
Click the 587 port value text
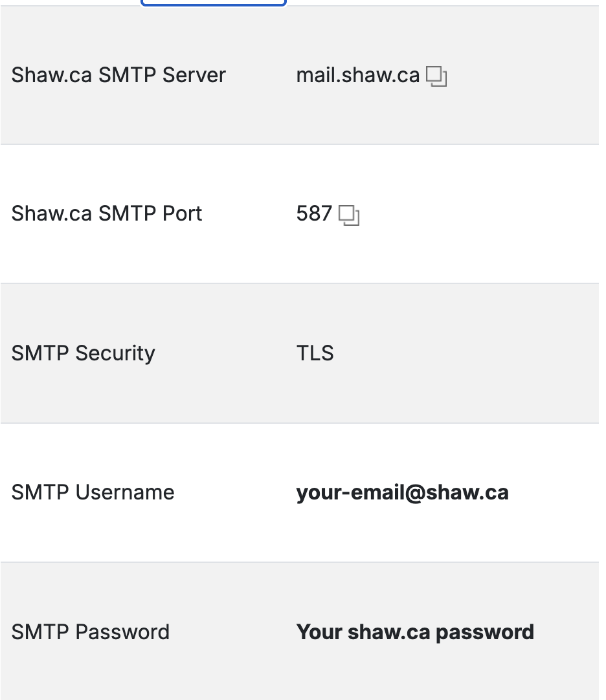click(314, 213)
